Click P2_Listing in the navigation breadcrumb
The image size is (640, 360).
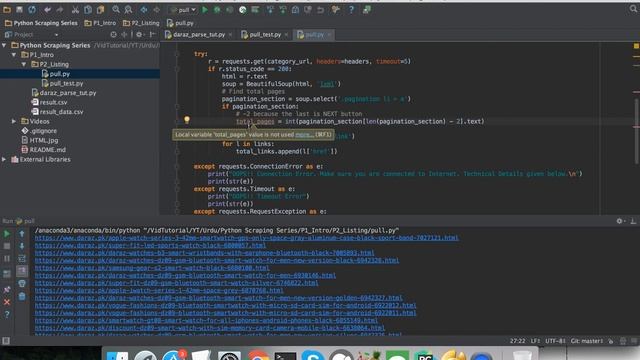point(141,23)
